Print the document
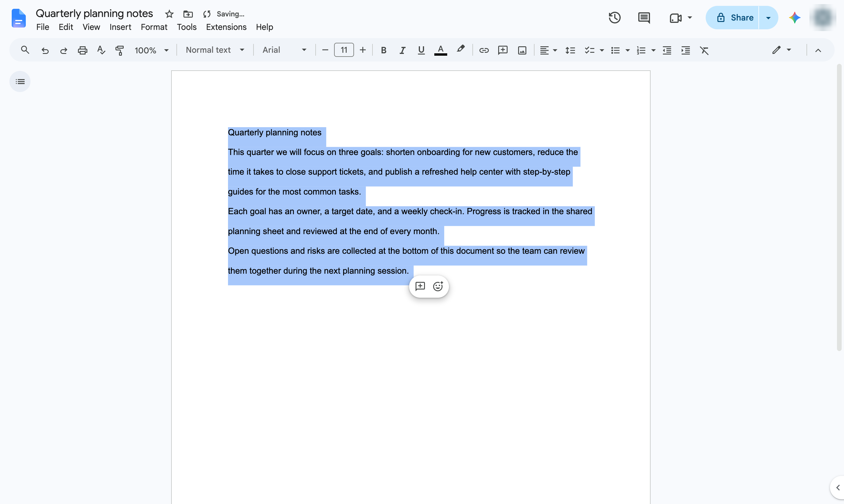The height and width of the screenshot is (504, 844). 83,50
